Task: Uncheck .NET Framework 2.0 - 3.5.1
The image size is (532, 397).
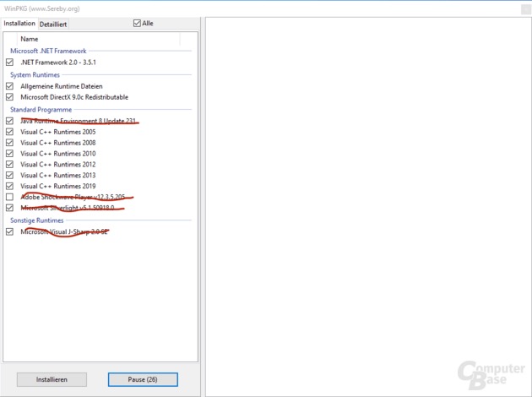Action: tap(10, 63)
